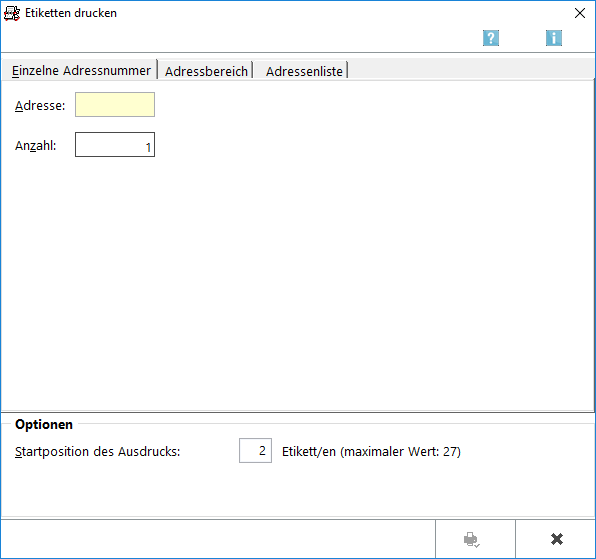Click the blue info icon
596x559 pixels.
pos(554,38)
